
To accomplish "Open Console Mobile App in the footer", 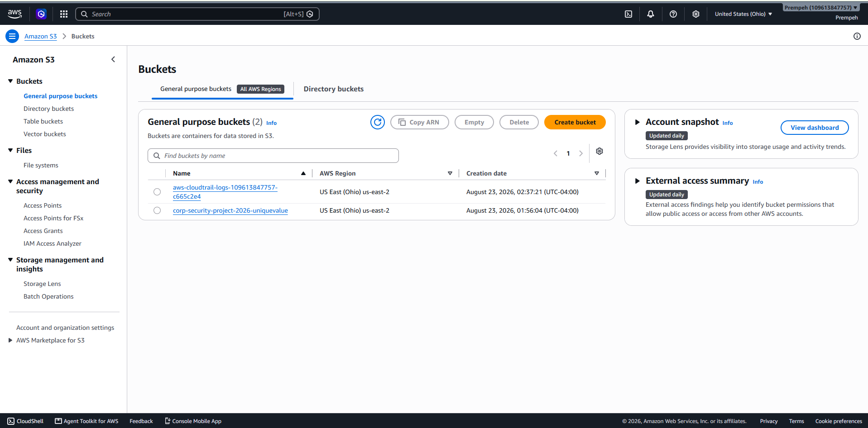I will (193, 421).
